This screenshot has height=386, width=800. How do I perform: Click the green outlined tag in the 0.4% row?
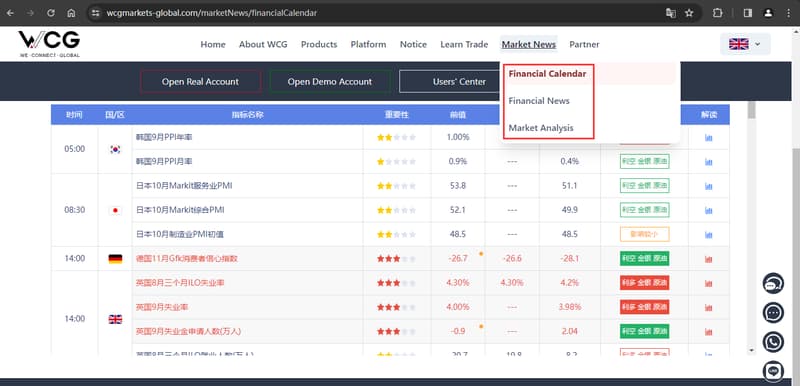point(644,162)
